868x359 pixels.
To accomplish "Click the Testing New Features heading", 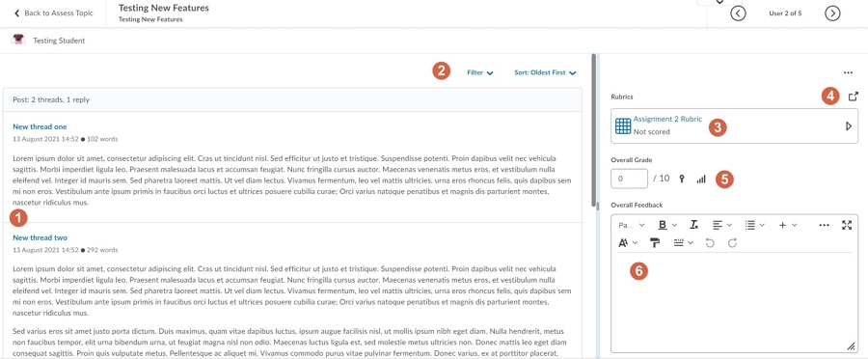I will [x=164, y=9].
